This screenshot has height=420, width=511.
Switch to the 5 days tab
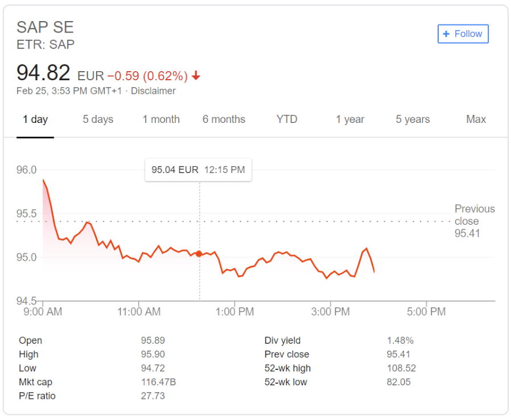tap(98, 120)
